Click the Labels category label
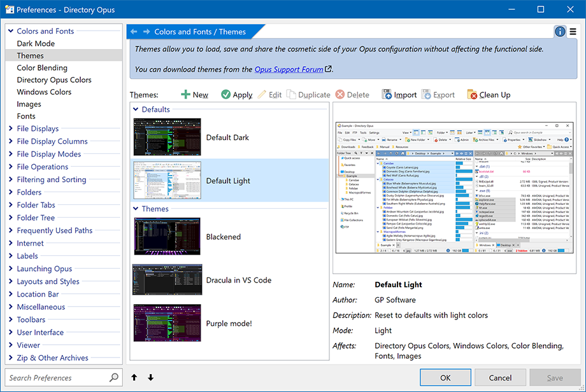 click(27, 256)
